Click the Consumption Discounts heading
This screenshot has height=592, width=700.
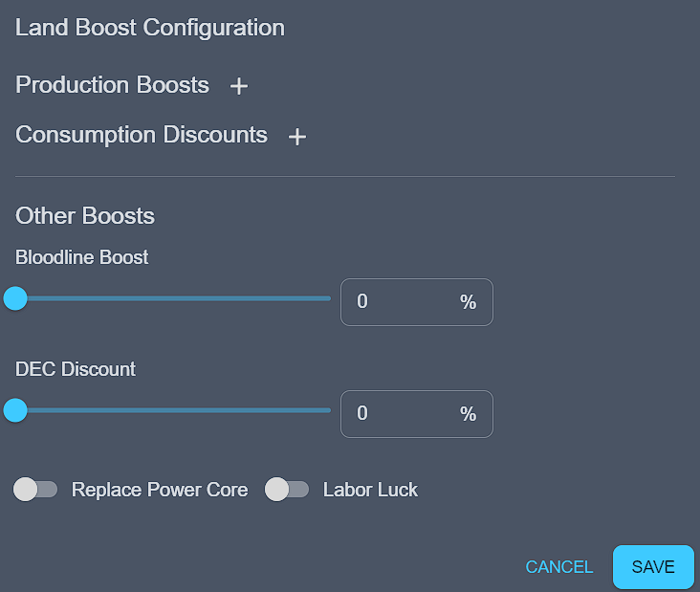point(142,135)
